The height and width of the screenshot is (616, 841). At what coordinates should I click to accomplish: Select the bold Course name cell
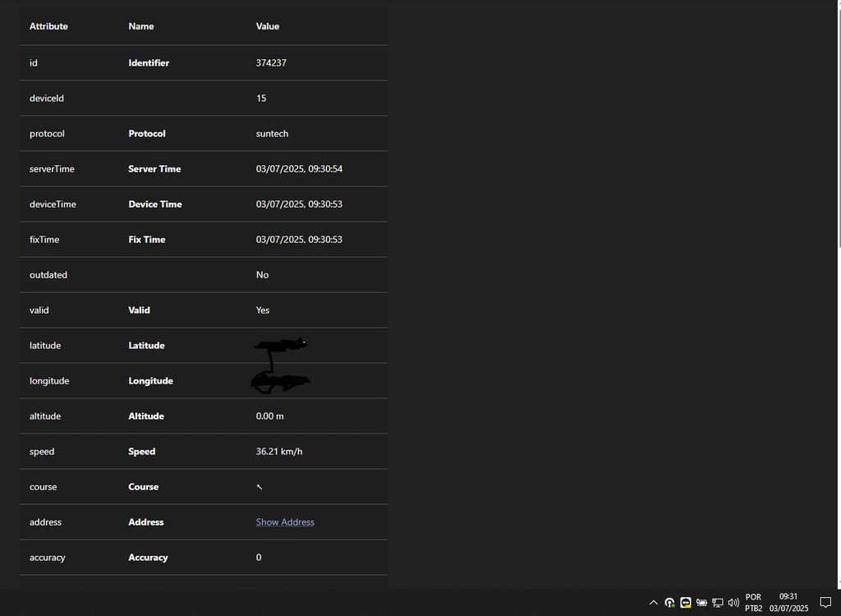143,487
